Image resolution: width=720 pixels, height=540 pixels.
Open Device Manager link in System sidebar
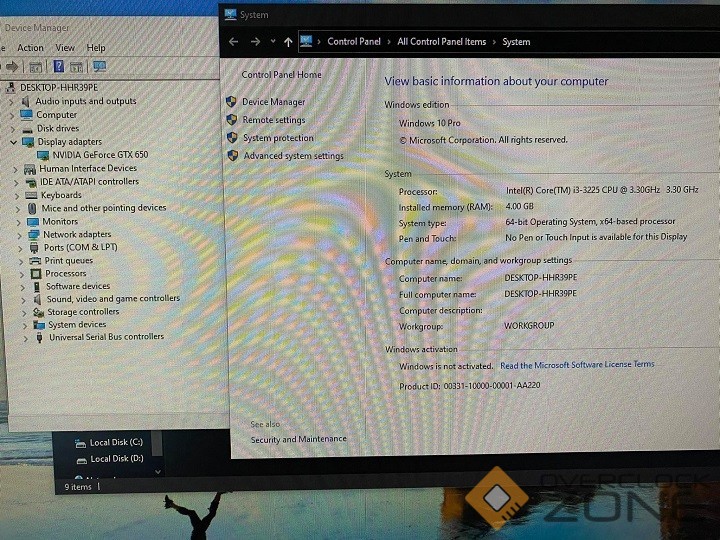click(273, 102)
